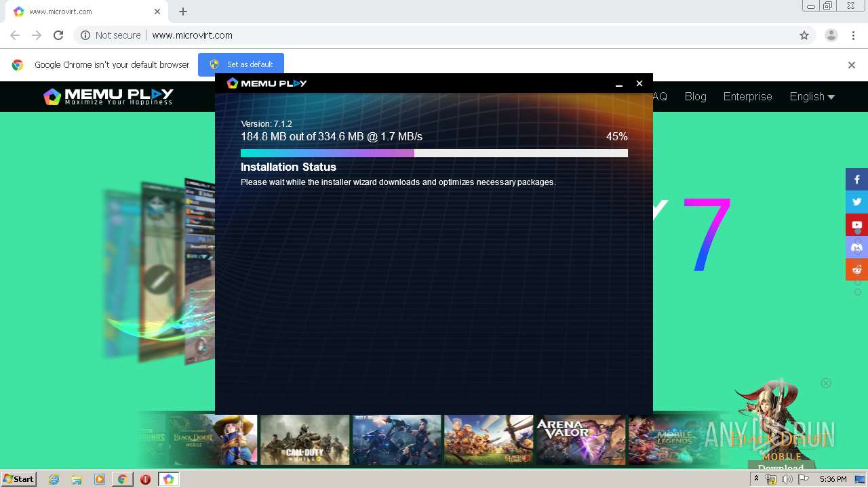Click the Facebook share icon on sidebar

tap(856, 180)
